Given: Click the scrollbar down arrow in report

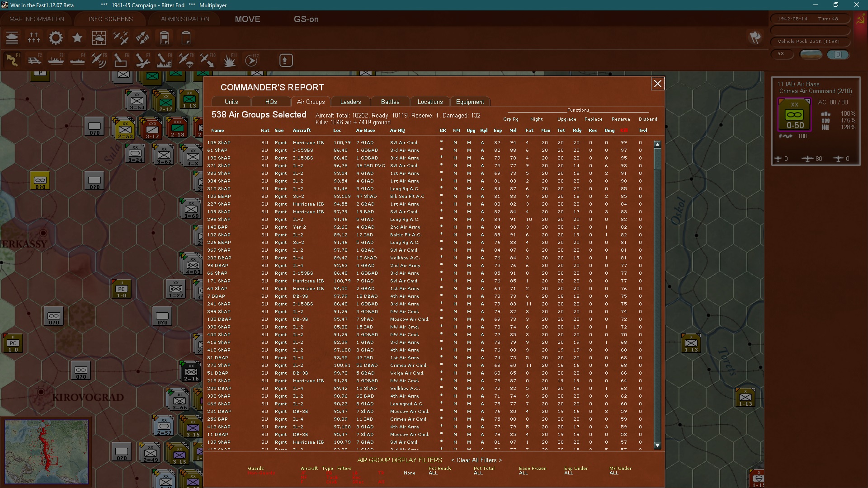Looking at the screenshot, I should click(x=657, y=446).
